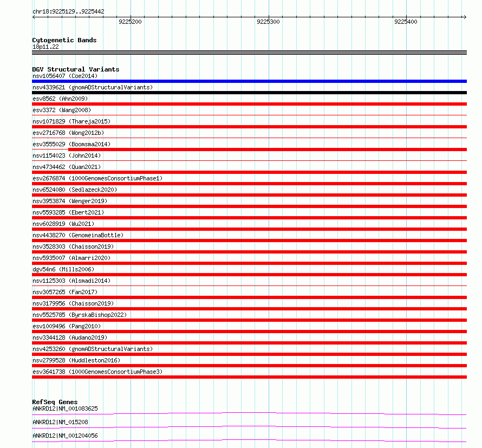Click ANKRD12|NM_001083625 gene label
Screen dimensions: 482x448
65,408
